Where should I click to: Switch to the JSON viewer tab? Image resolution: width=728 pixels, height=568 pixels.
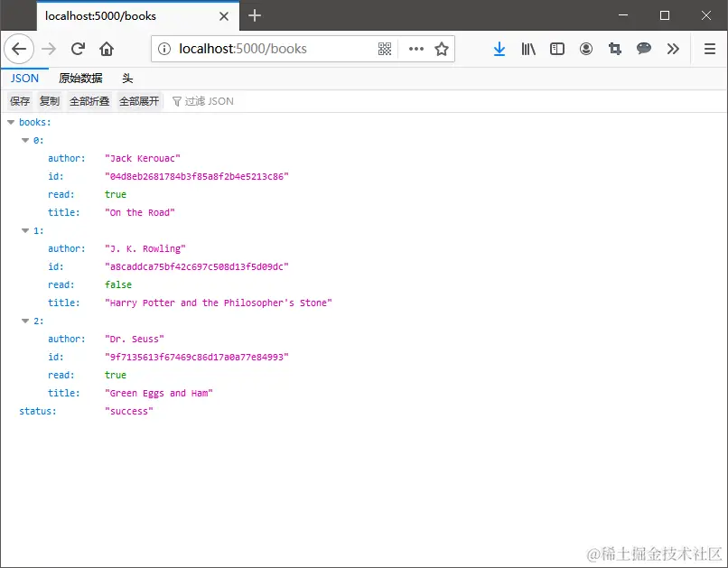[x=24, y=79]
